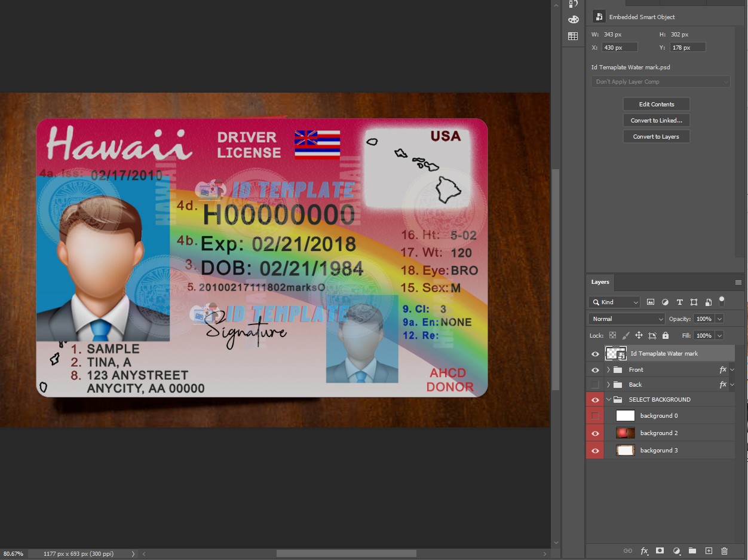
Task: Click the Embedded Smart Object icon
Action: coord(599,17)
